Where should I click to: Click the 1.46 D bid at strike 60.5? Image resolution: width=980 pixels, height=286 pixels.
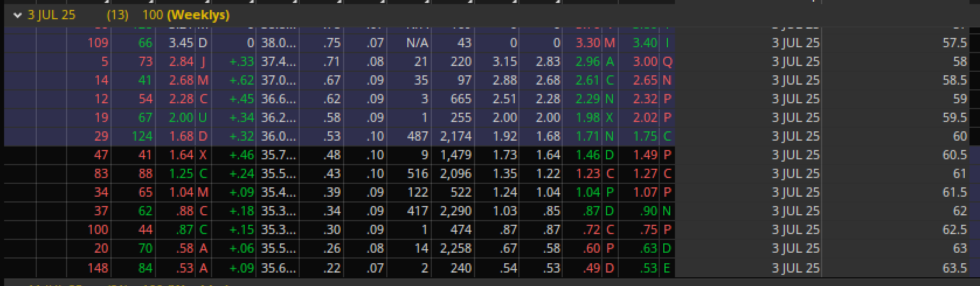point(590,155)
